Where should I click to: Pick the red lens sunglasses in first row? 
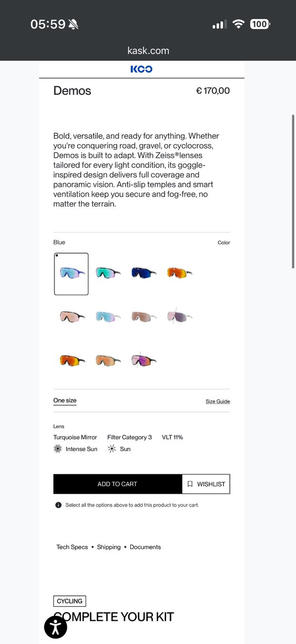pos(180,272)
